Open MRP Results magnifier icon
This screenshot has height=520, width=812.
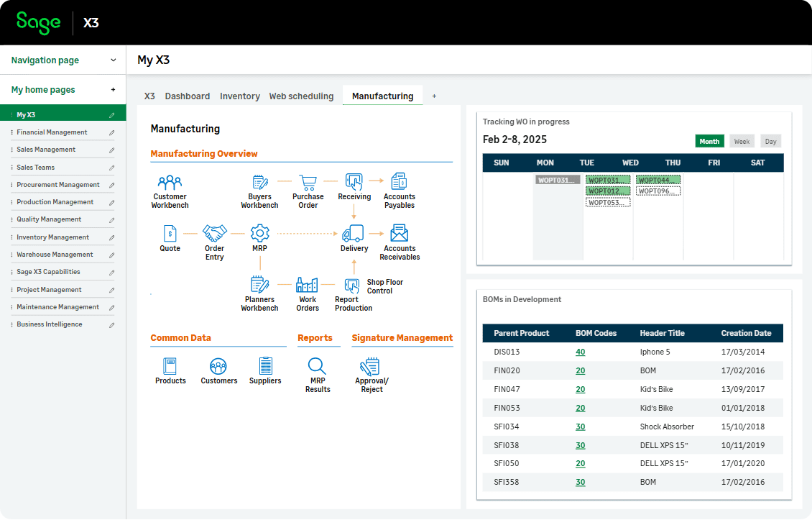317,365
